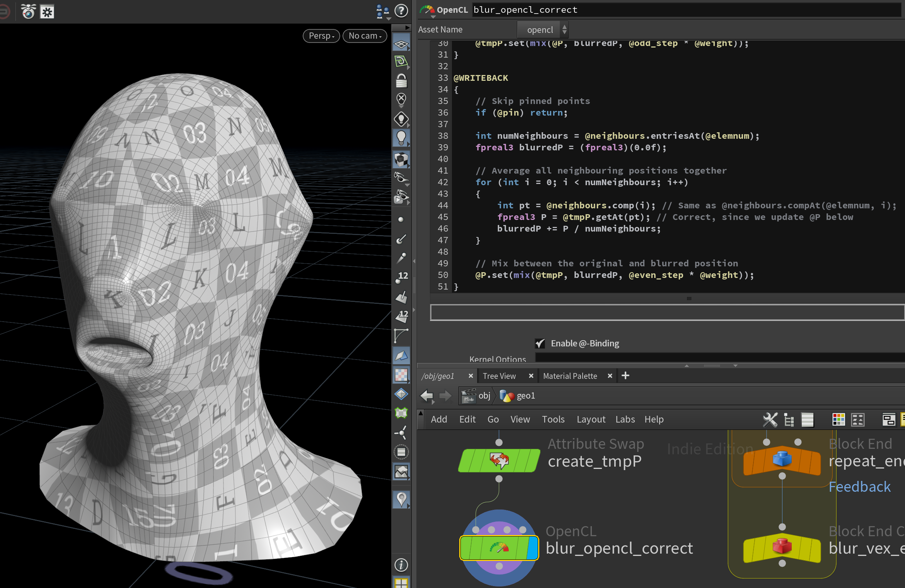Toggle the reference plane grid display

coord(401,44)
